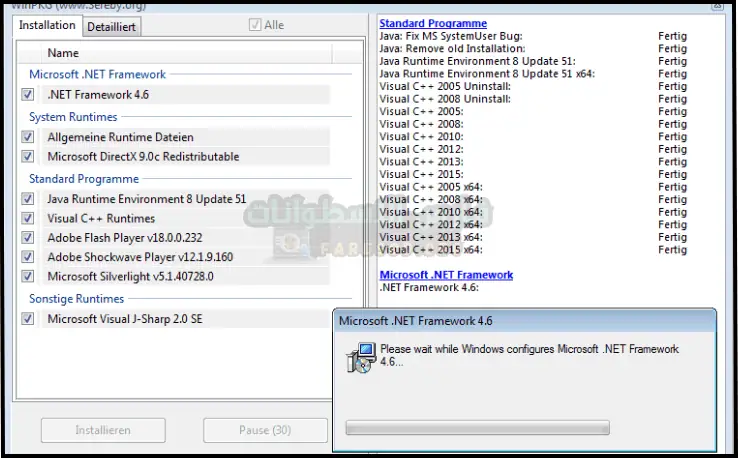This screenshot has height=458, width=738.
Task: Toggle the Alle checkbox
Action: click(255, 26)
